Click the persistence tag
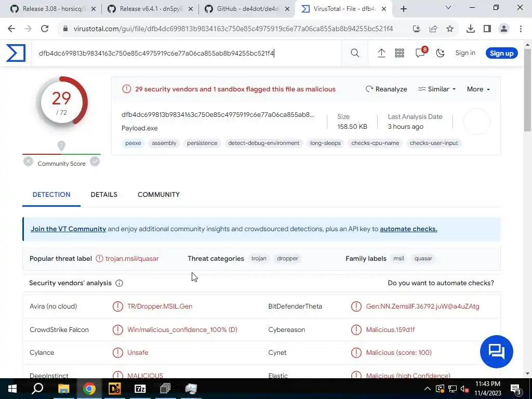Viewport: 532px width, 399px height. 202,143
